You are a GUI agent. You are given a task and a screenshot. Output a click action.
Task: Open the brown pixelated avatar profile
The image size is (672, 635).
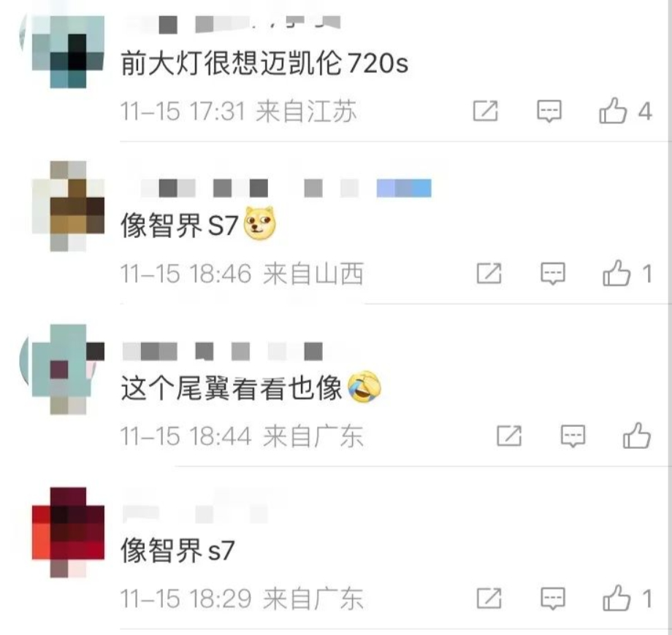[68, 206]
